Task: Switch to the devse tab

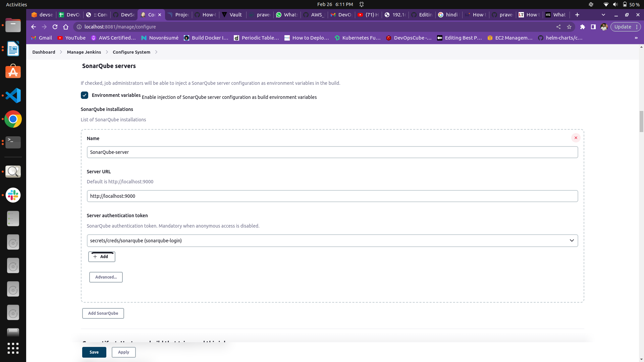Action: pos(42,15)
